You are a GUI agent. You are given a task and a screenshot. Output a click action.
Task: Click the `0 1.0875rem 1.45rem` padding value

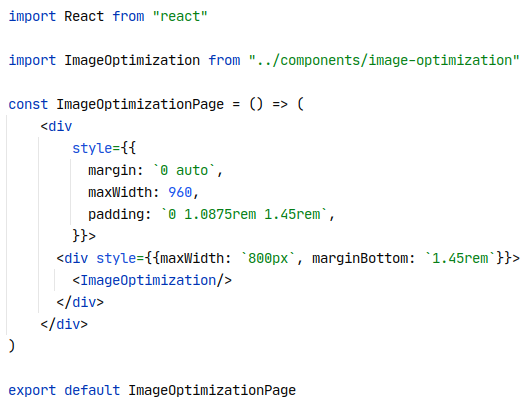point(244,214)
